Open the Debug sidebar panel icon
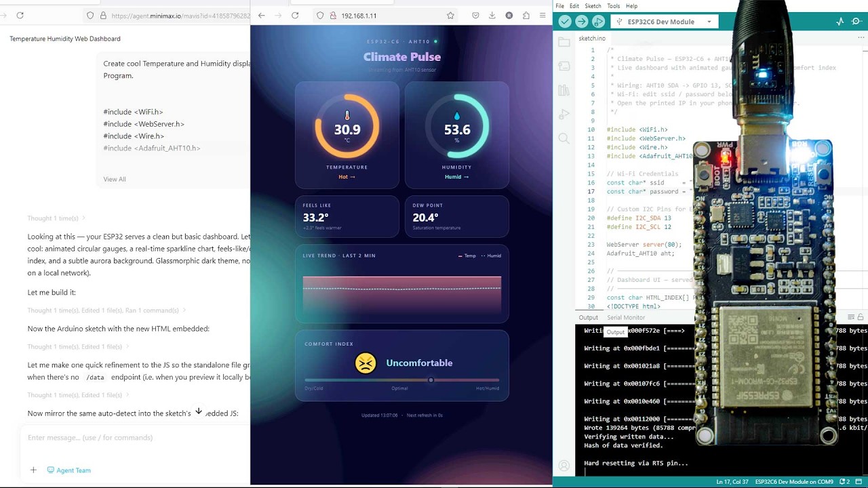The height and width of the screenshot is (488, 868). pos(564,115)
